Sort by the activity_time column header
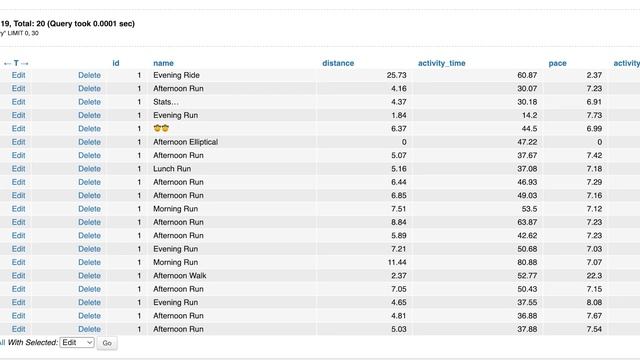The width and height of the screenshot is (640, 360). click(442, 63)
